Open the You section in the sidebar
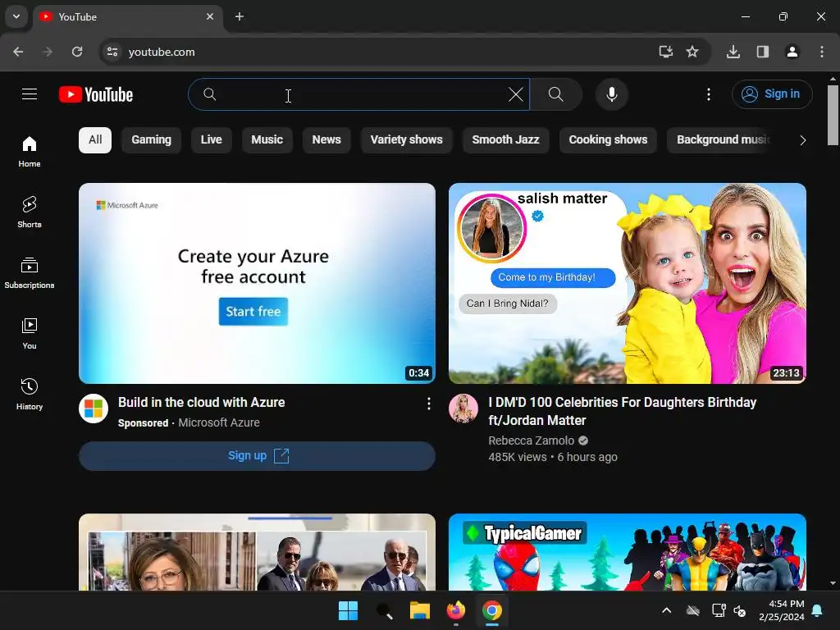Image resolution: width=840 pixels, height=630 pixels. click(29, 333)
